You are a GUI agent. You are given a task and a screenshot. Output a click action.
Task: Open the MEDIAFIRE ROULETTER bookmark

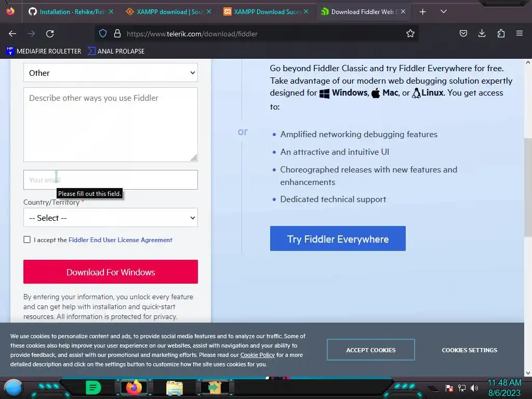pos(44,51)
